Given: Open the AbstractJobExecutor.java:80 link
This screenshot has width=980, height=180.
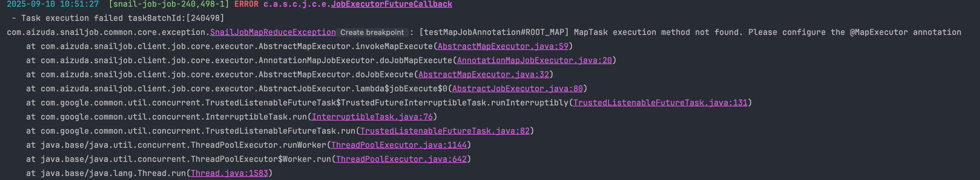Looking at the screenshot, I should tap(517, 88).
